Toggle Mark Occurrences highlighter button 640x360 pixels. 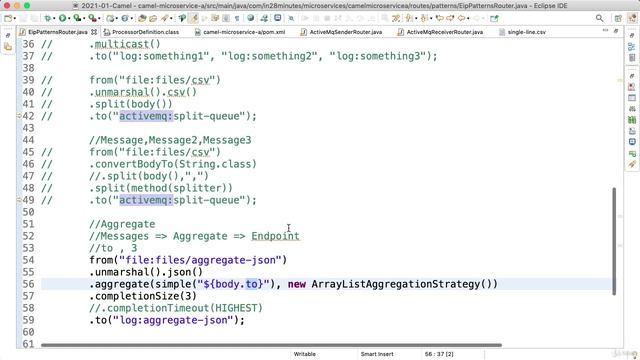tap(193, 18)
